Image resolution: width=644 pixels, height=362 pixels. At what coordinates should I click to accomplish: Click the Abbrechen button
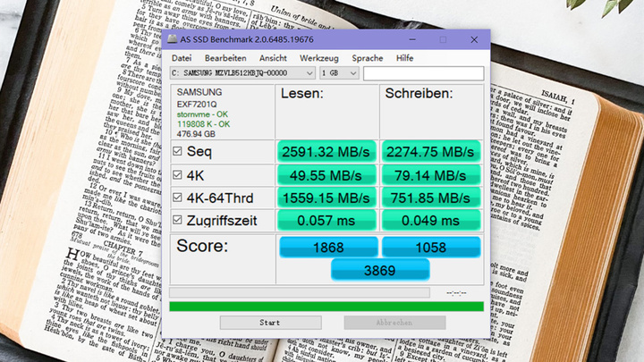(x=394, y=323)
